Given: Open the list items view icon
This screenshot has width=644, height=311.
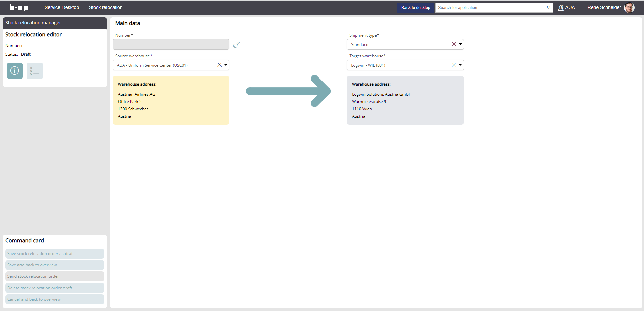Looking at the screenshot, I should pos(35,71).
